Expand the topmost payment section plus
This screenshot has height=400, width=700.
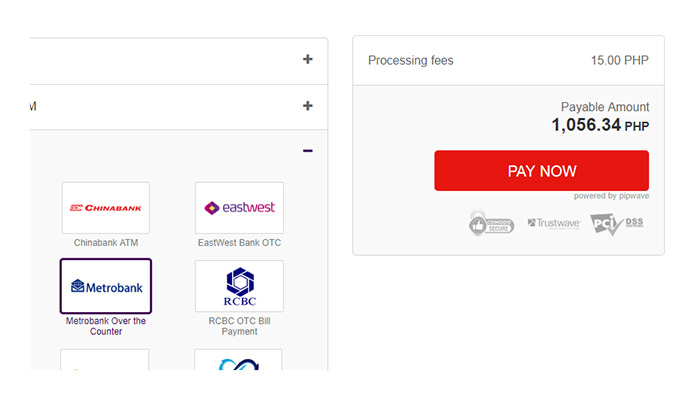point(308,60)
